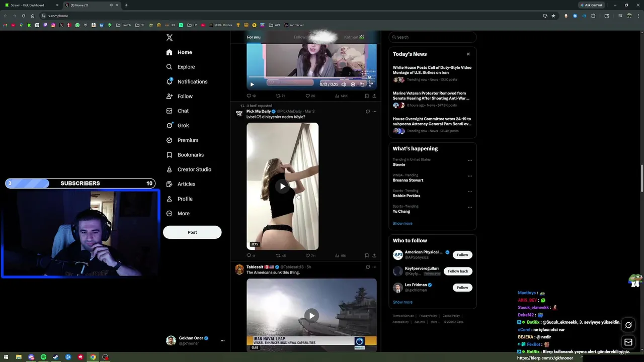Follow American Physical Society
Viewport: 644px width, 362px height.
tap(462, 255)
